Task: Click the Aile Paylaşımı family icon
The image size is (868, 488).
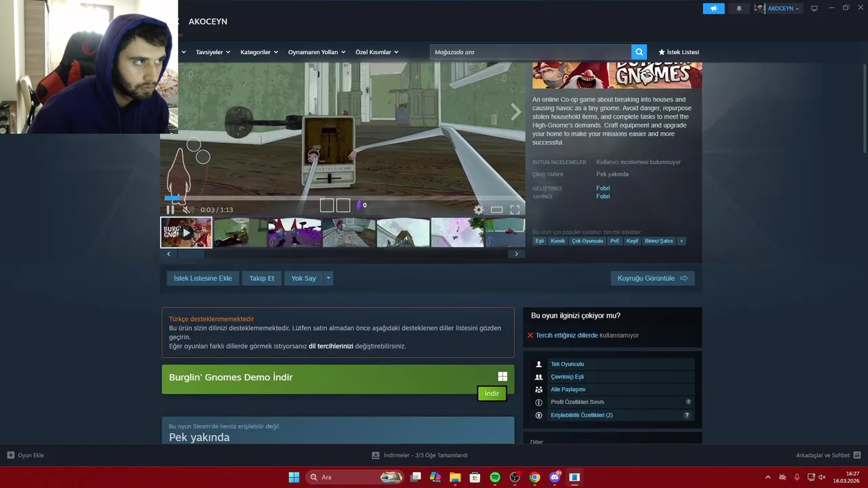Action: (x=539, y=390)
